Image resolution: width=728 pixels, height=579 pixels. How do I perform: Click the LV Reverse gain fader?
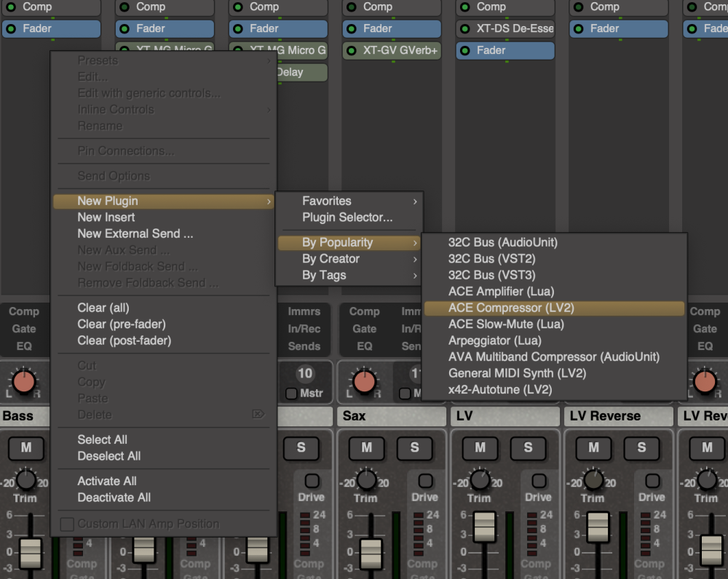(x=598, y=527)
